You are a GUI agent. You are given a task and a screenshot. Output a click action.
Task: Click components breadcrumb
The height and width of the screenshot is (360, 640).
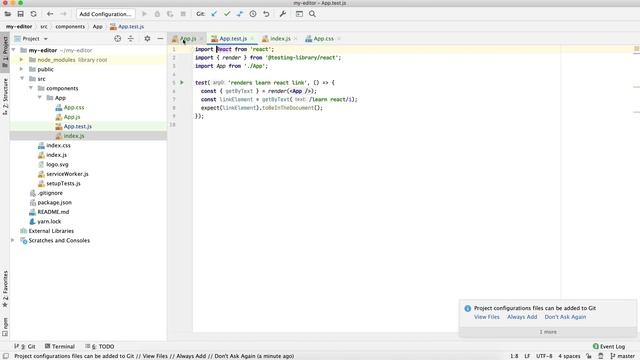(70, 27)
